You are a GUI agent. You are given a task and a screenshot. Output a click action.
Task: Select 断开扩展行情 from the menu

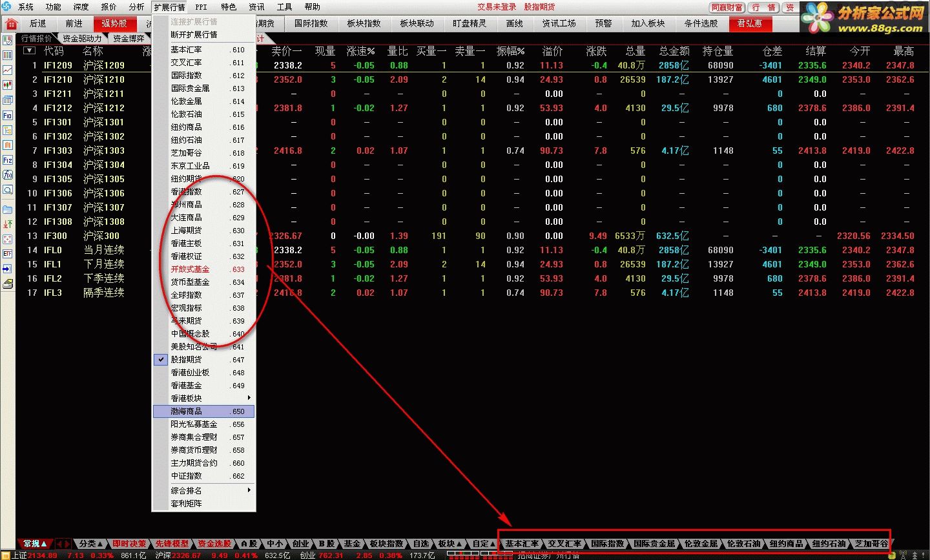coord(203,35)
